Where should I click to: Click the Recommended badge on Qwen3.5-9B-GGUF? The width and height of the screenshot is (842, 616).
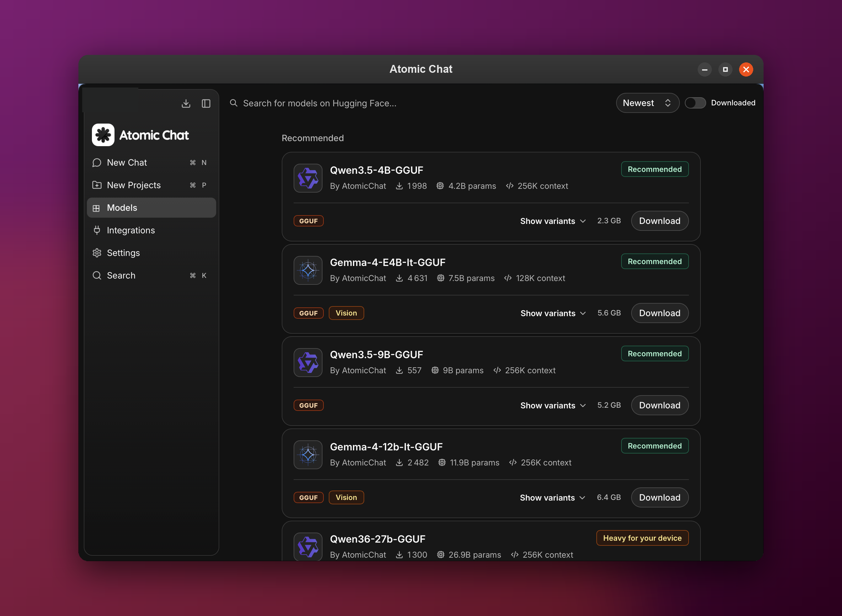tap(654, 353)
